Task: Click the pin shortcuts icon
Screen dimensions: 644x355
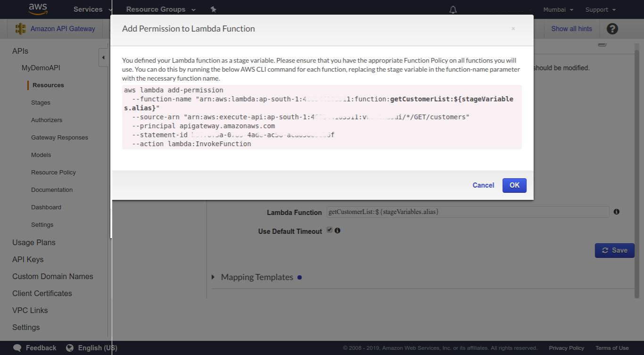Action: click(x=213, y=9)
